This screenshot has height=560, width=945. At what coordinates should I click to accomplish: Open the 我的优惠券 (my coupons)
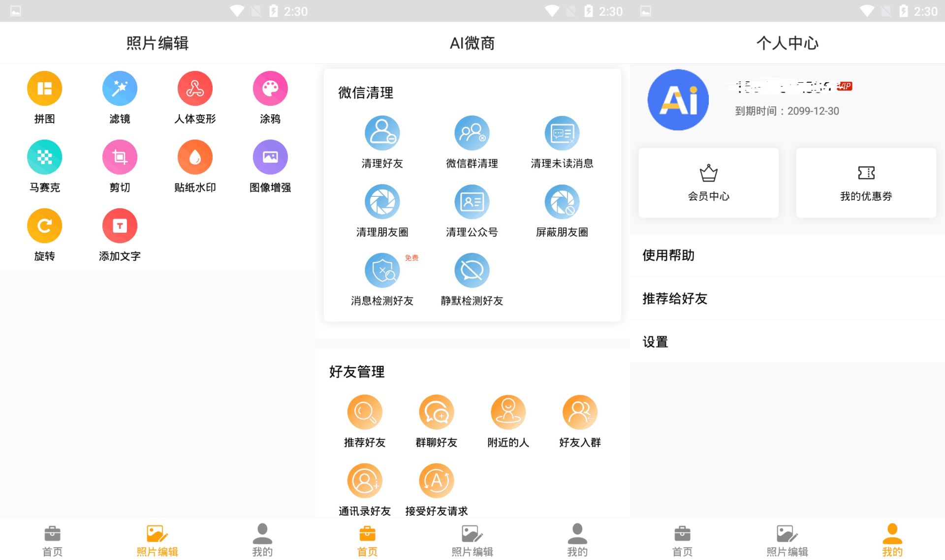click(866, 184)
